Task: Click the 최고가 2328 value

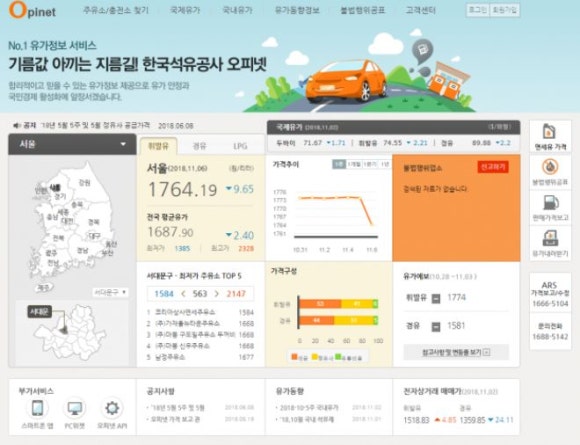Action: click(246, 249)
